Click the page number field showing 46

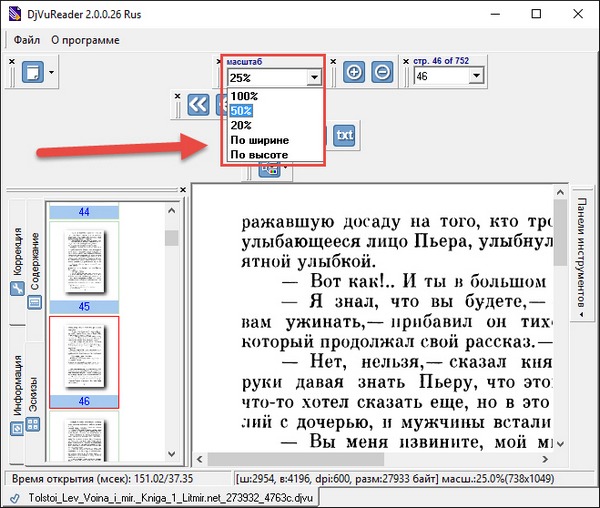coord(442,76)
